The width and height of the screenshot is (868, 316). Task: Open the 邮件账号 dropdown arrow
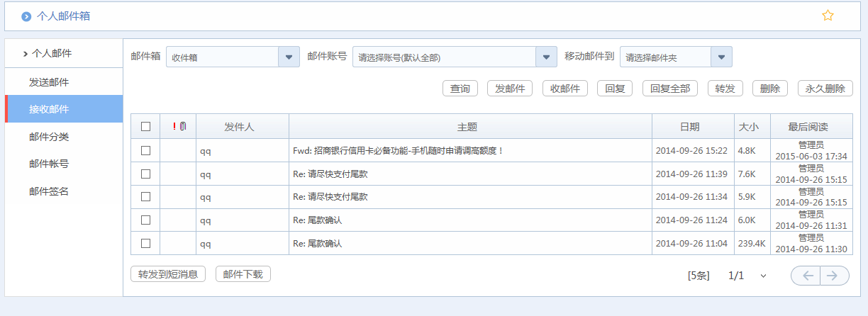click(546, 57)
